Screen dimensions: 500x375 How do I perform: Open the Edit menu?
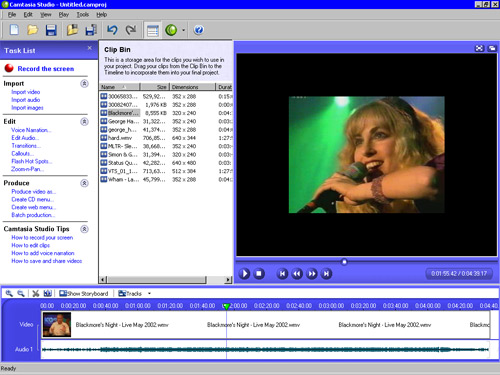[28, 15]
